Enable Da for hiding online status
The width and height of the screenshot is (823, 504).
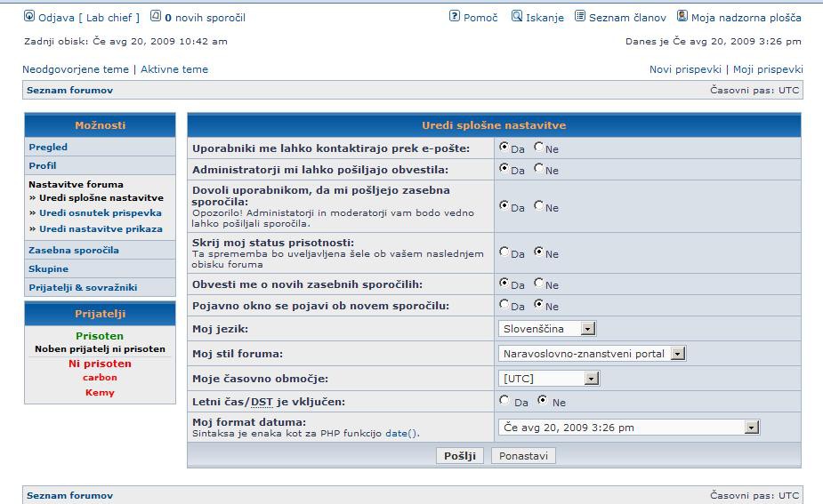504,252
